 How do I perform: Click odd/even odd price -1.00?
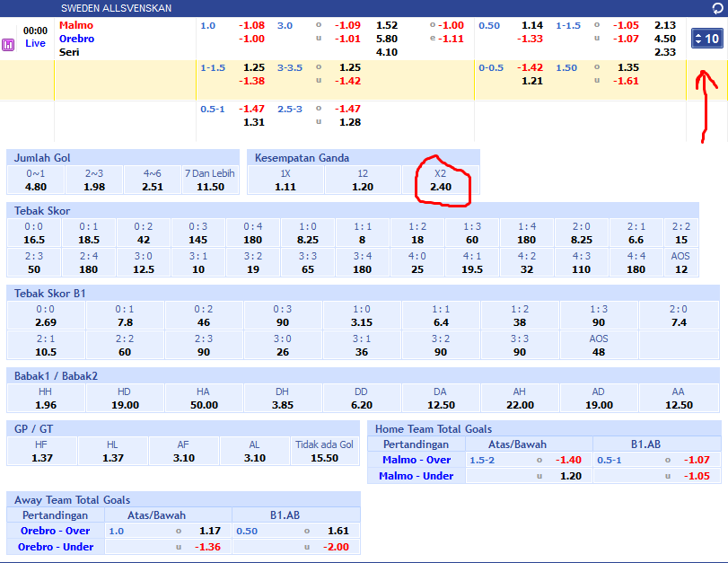click(x=451, y=25)
